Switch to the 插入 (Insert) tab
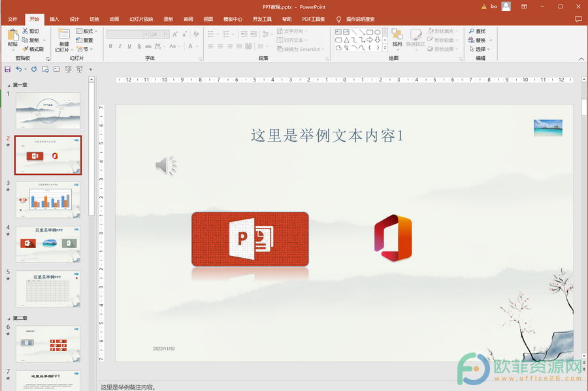The height and width of the screenshot is (391, 588). tap(54, 19)
